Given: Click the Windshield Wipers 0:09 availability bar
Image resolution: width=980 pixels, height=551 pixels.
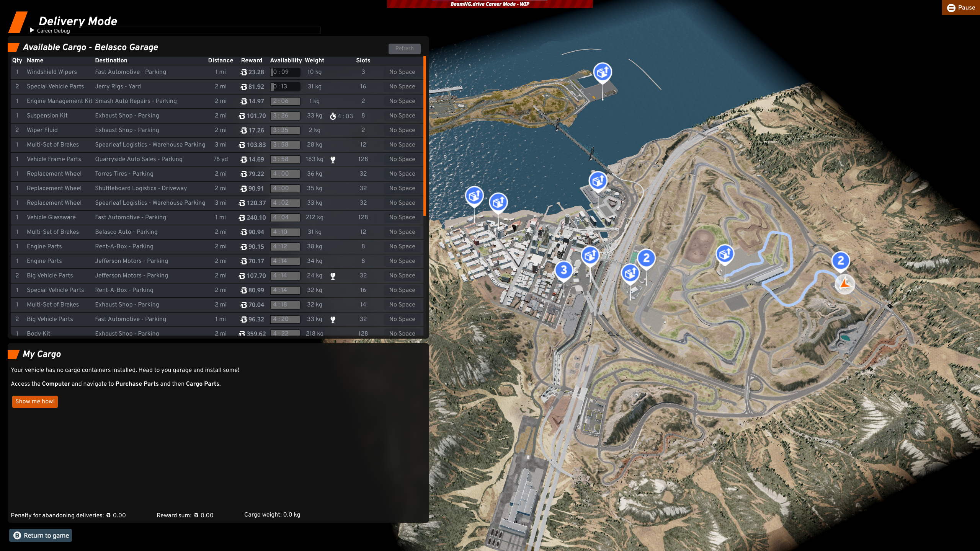Looking at the screenshot, I should pyautogui.click(x=285, y=72).
